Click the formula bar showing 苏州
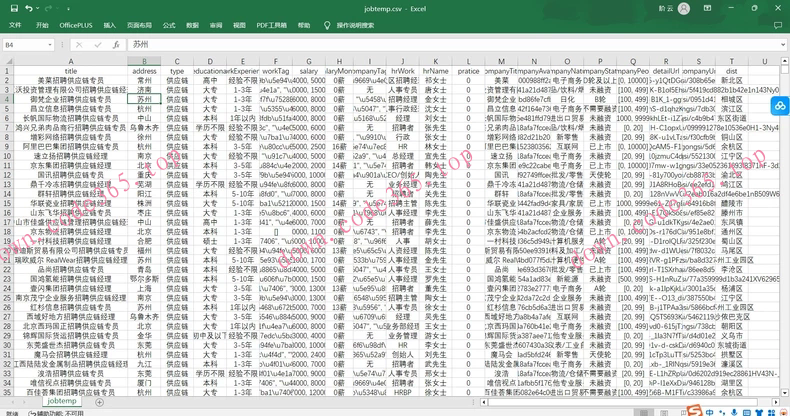Image resolution: width=790 pixels, height=416 pixels. (453, 45)
